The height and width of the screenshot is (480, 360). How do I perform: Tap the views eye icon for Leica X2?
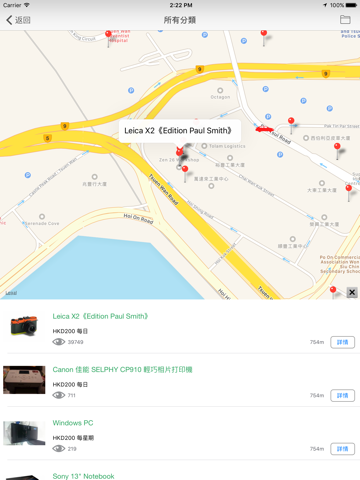coord(59,342)
